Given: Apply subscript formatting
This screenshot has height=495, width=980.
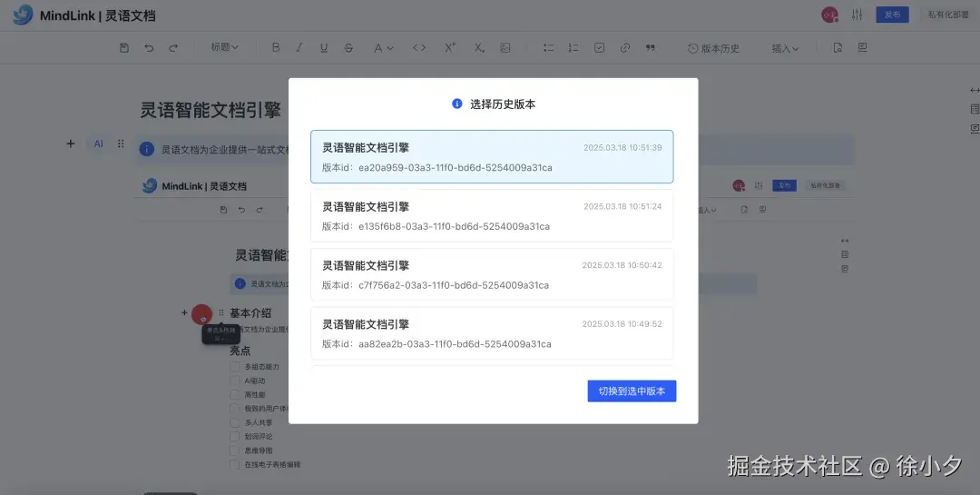Looking at the screenshot, I should [479, 47].
